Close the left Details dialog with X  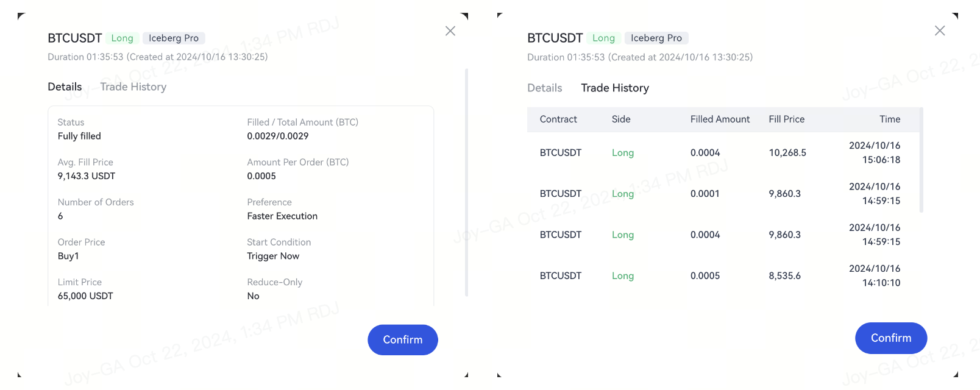450,31
